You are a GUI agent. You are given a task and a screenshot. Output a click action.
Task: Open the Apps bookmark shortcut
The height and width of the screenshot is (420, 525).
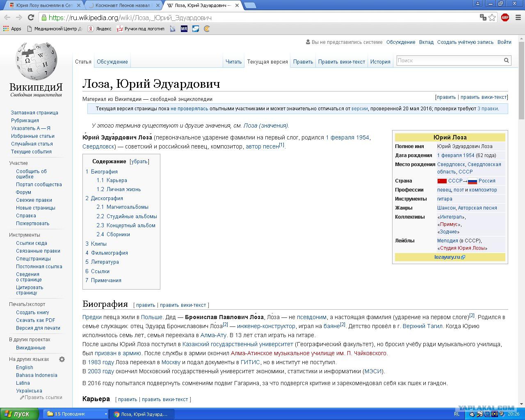[x=12, y=29]
